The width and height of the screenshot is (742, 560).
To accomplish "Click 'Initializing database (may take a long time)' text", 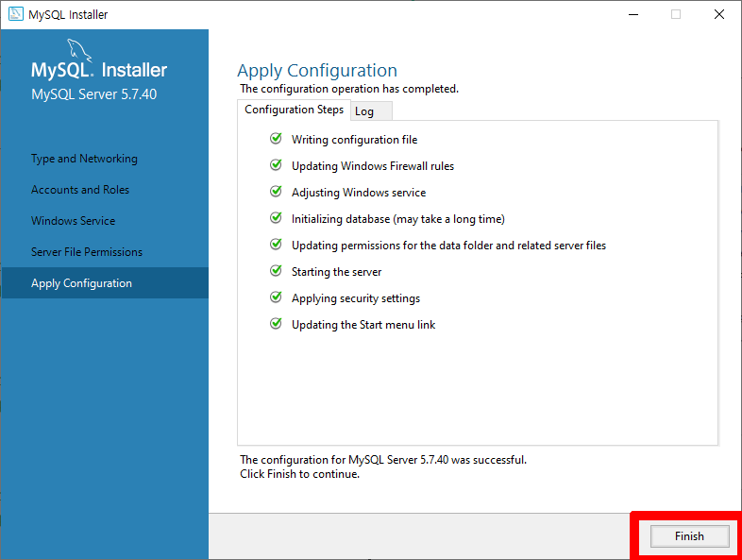I will click(x=398, y=219).
